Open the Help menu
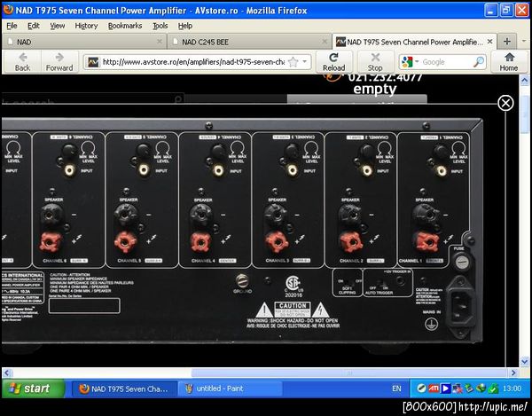This screenshot has width=532, height=416. (185, 26)
